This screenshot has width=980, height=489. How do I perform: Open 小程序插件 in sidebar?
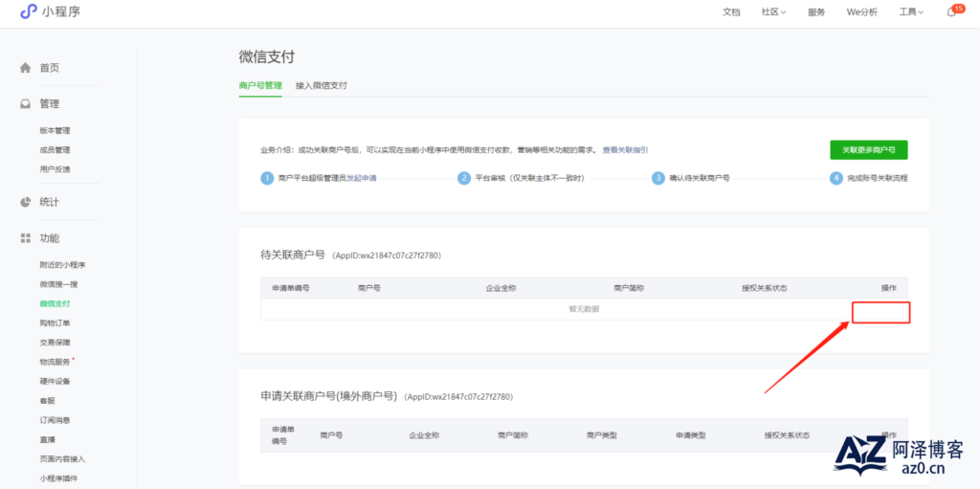click(x=58, y=478)
